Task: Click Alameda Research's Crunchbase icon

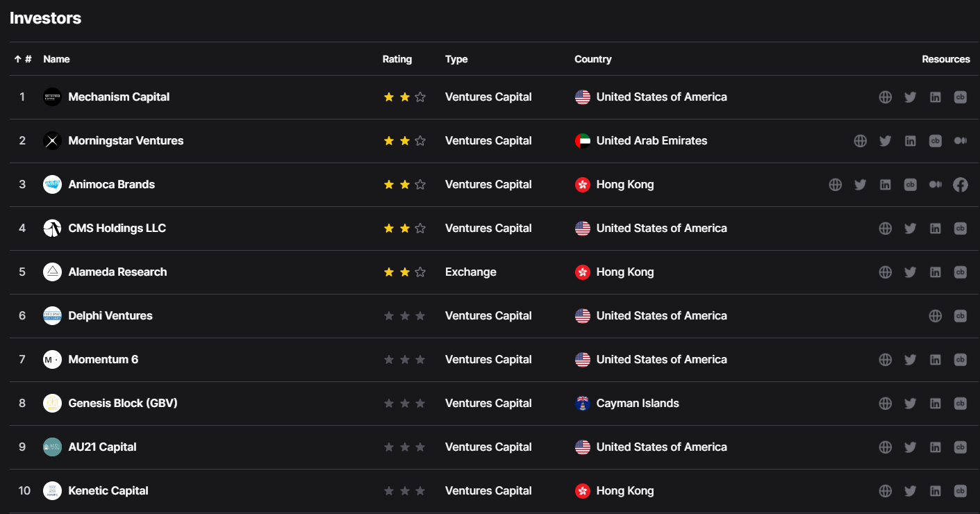Action: point(960,272)
